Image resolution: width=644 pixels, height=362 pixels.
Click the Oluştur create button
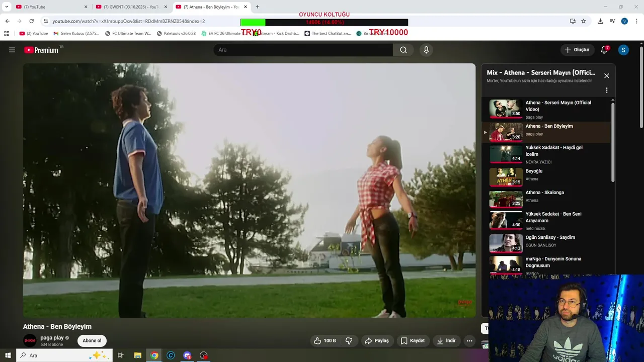[x=577, y=50]
